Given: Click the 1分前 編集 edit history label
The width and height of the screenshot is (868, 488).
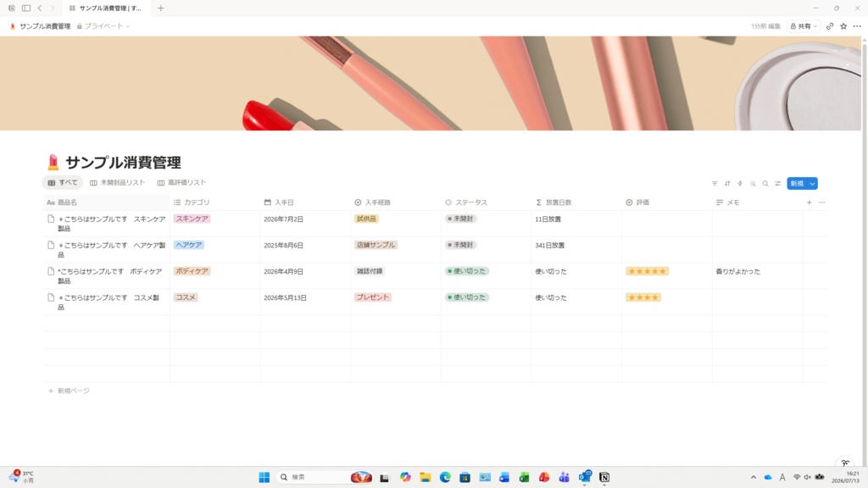Looking at the screenshot, I should 765,26.
